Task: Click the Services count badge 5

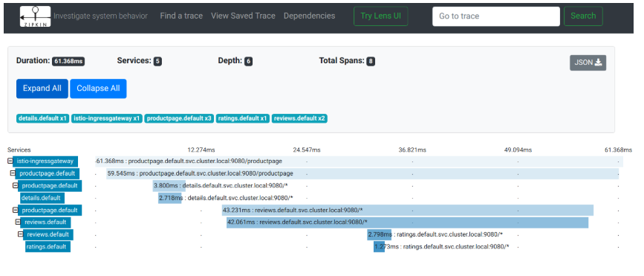Action: 157,61
